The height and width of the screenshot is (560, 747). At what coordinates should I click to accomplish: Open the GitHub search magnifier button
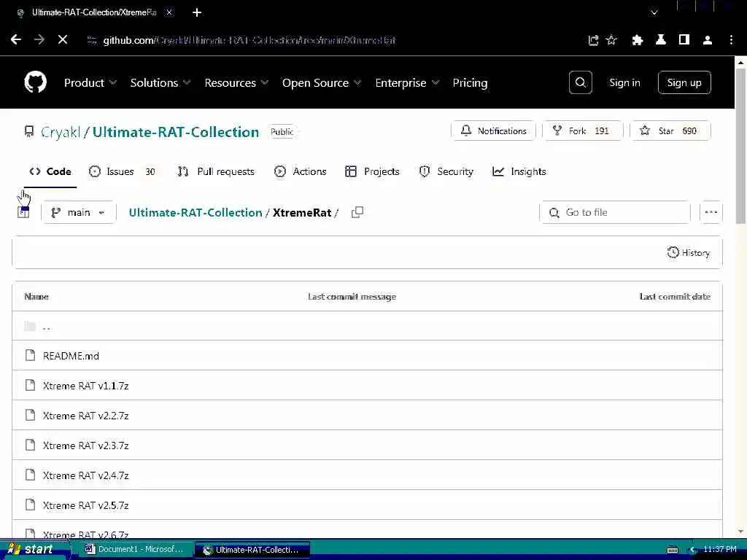pyautogui.click(x=580, y=82)
